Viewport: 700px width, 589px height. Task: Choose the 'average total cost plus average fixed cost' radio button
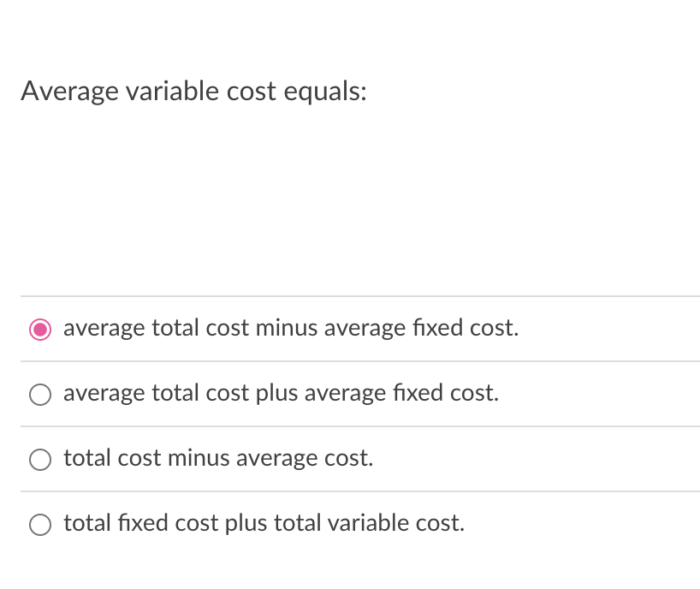pyautogui.click(x=40, y=395)
